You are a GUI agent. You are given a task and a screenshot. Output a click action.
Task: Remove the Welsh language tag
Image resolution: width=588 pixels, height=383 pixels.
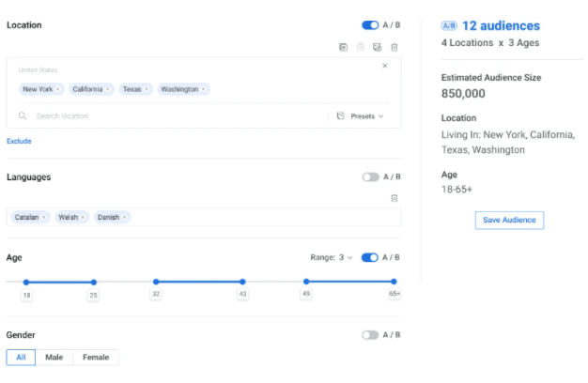[x=83, y=217]
